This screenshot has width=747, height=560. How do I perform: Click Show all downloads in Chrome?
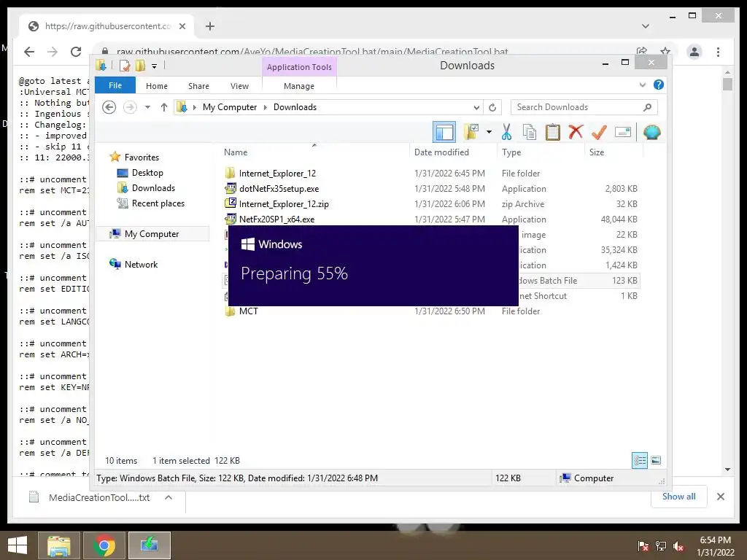coord(679,497)
